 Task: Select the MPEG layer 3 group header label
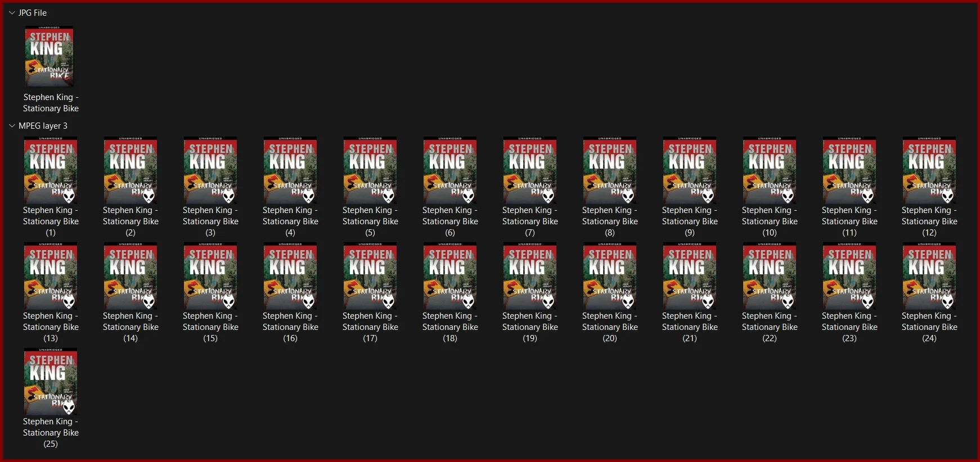[x=43, y=125]
